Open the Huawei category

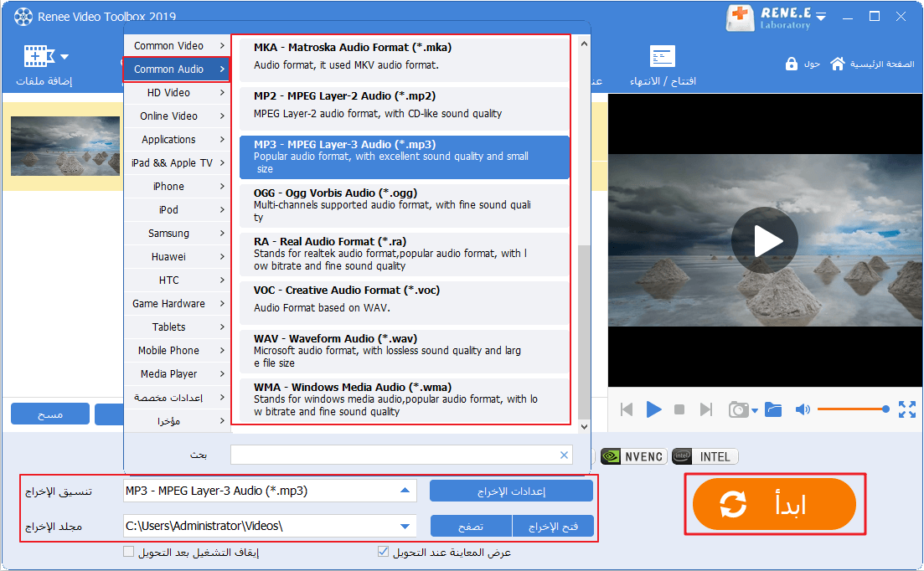click(177, 257)
